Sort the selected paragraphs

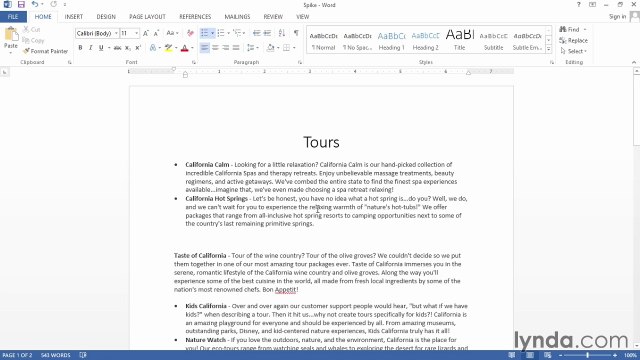[x=282, y=33]
